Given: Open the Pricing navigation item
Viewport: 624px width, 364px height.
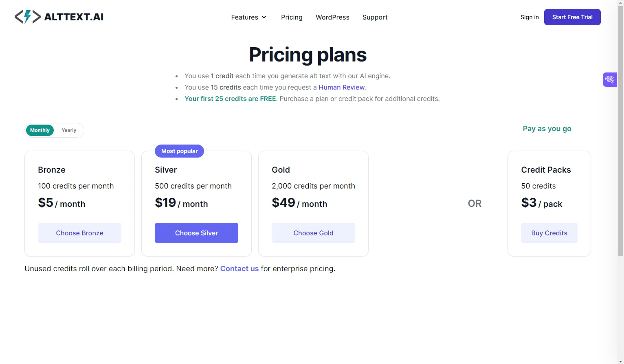Looking at the screenshot, I should pyautogui.click(x=292, y=17).
